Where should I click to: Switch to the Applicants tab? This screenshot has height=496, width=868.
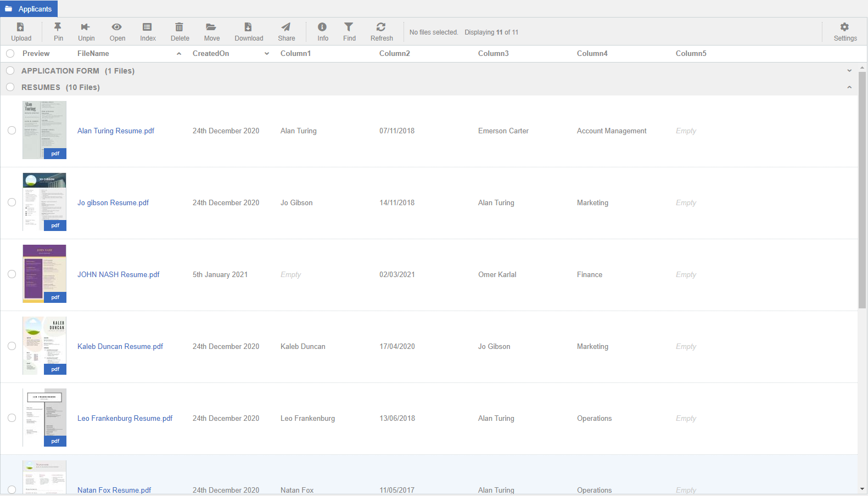point(29,9)
